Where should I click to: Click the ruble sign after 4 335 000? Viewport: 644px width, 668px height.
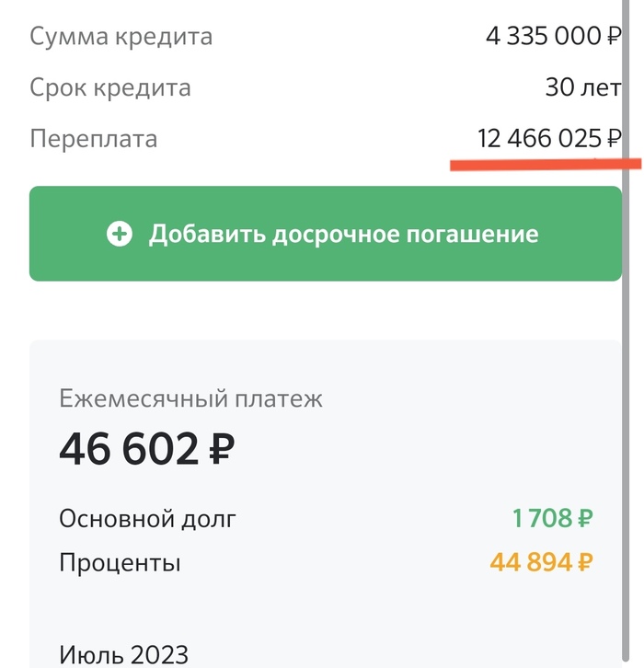tap(614, 38)
